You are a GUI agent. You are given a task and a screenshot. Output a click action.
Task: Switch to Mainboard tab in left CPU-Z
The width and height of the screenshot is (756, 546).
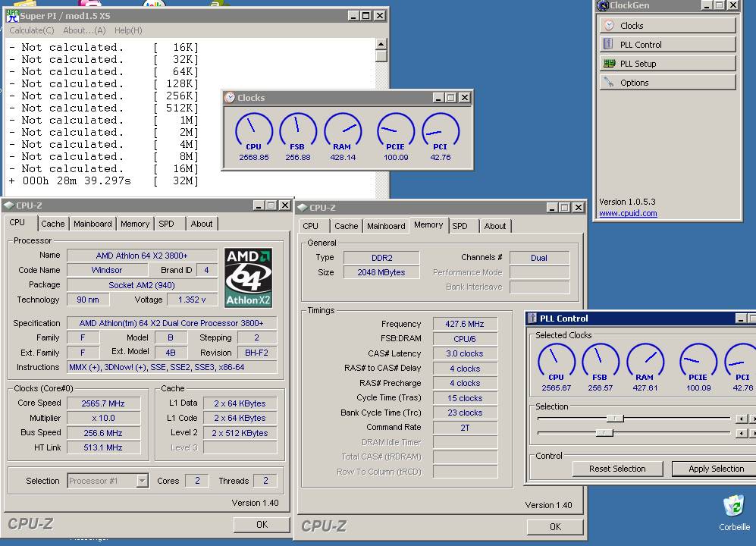(93, 224)
